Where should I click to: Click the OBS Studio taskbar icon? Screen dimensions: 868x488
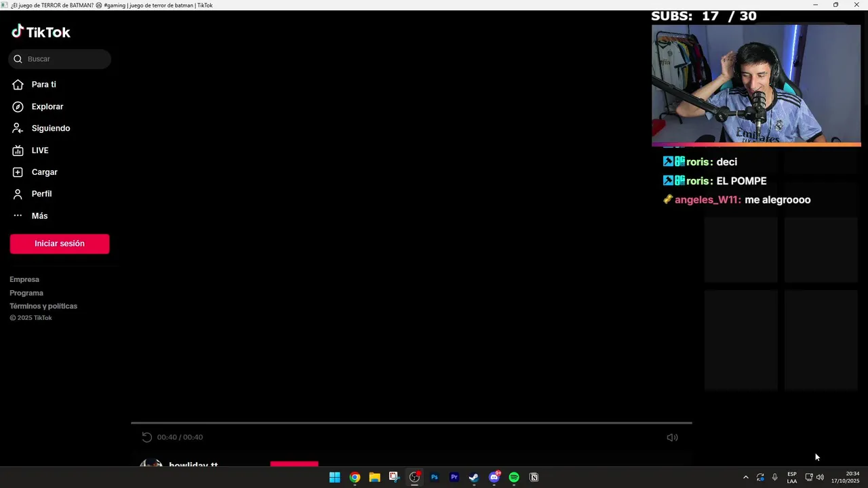click(x=414, y=477)
